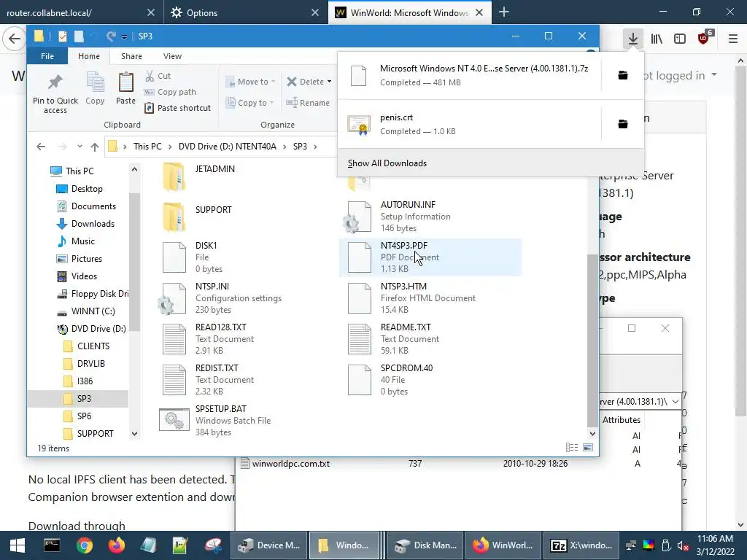747x560 pixels.
Task: Switch to the View ribbon tab
Action: [x=172, y=56]
